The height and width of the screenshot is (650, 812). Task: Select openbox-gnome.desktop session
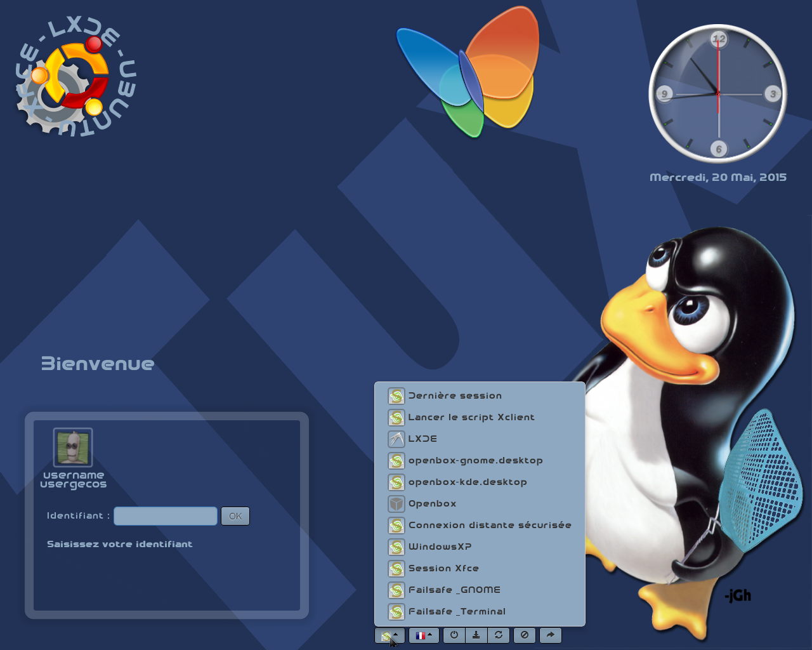480,461
